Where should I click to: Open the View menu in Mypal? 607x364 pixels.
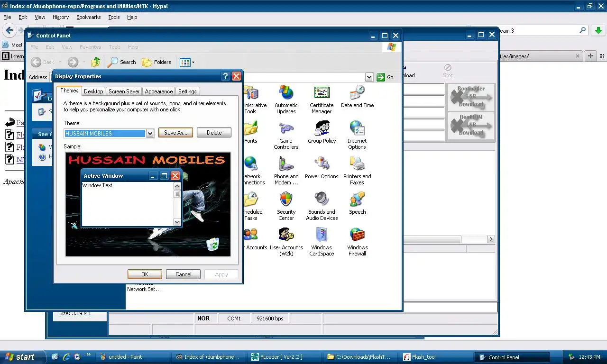40,17
